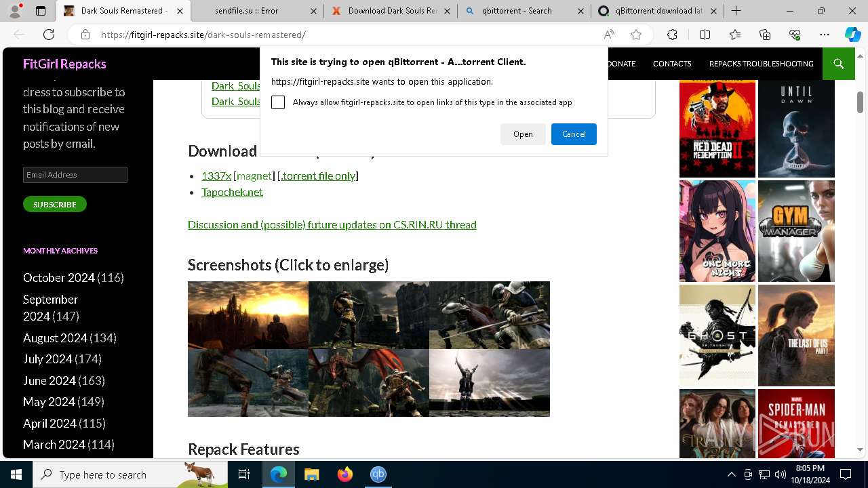Click the Email Address input field
The height and width of the screenshot is (488, 868).
pos(75,175)
